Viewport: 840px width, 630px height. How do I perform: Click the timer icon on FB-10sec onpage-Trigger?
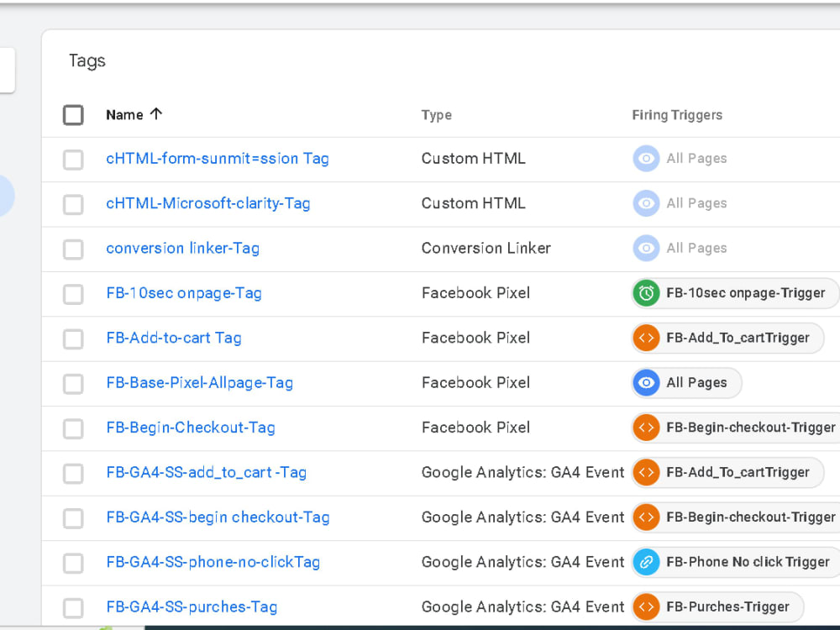pos(646,293)
